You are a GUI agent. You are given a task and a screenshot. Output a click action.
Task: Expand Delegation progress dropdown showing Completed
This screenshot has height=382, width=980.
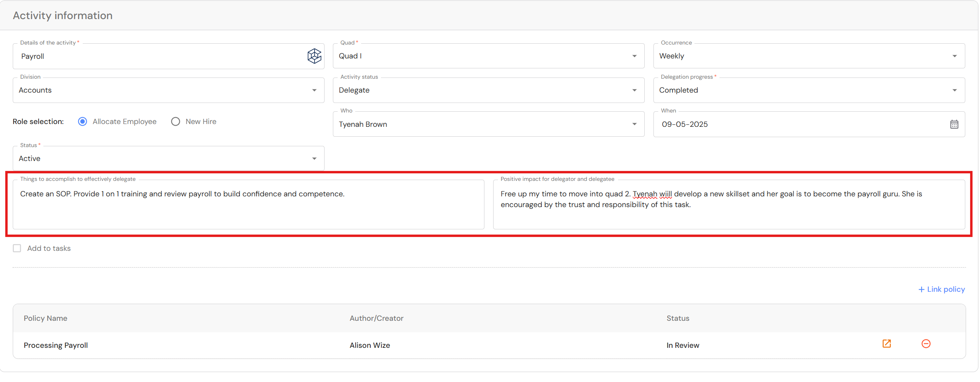954,90
